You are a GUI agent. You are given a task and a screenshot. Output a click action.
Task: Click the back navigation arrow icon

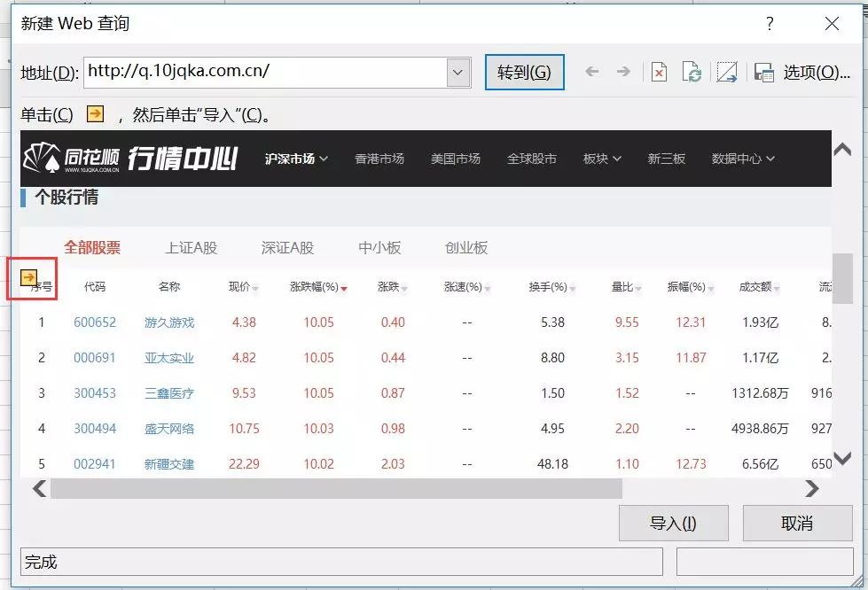coord(592,72)
